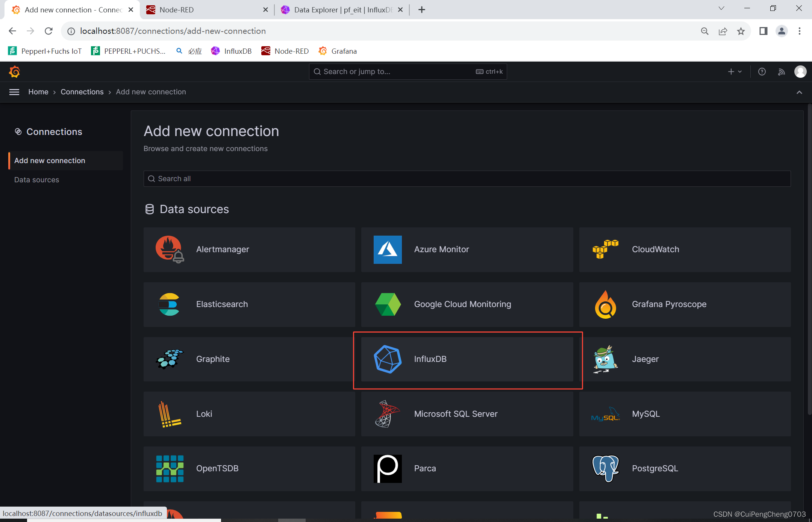Viewport: 812px width, 522px height.
Task: Open Data sources in the sidebar
Action: pos(36,180)
